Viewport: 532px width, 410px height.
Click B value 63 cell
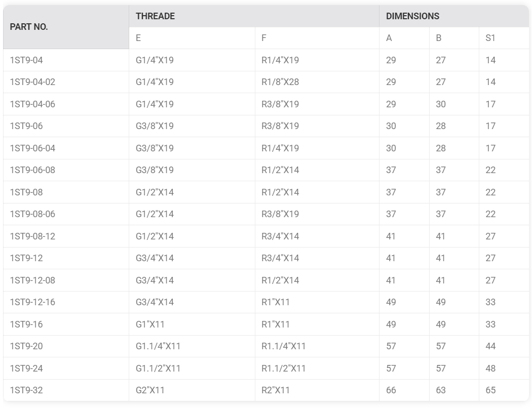[441, 390]
